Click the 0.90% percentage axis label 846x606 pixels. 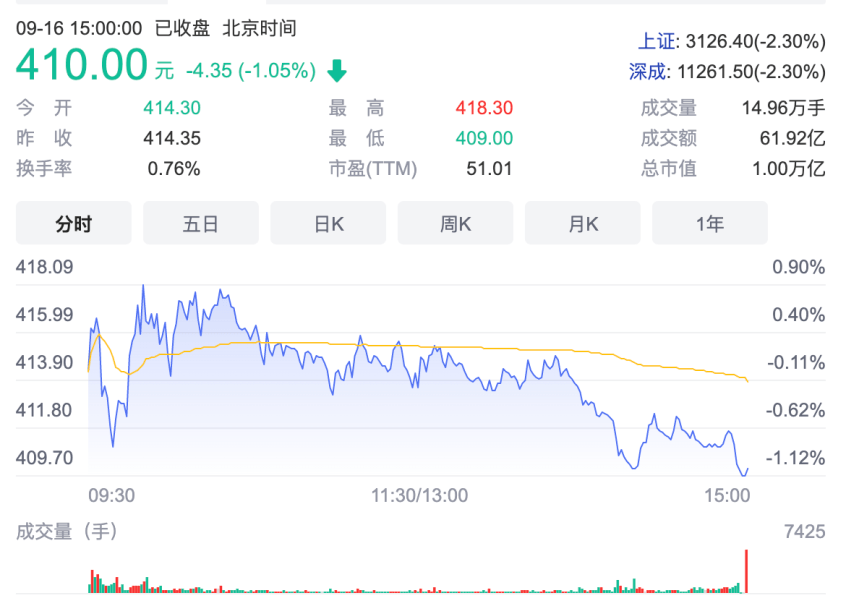799,267
